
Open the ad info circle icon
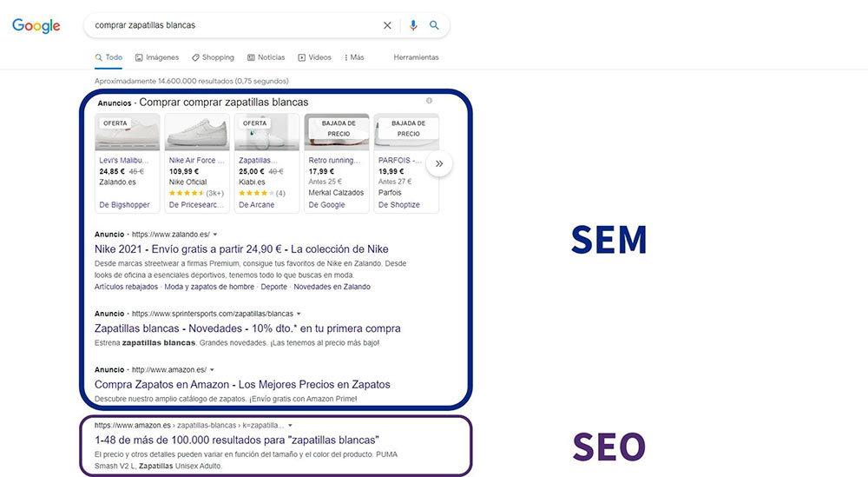coord(429,100)
